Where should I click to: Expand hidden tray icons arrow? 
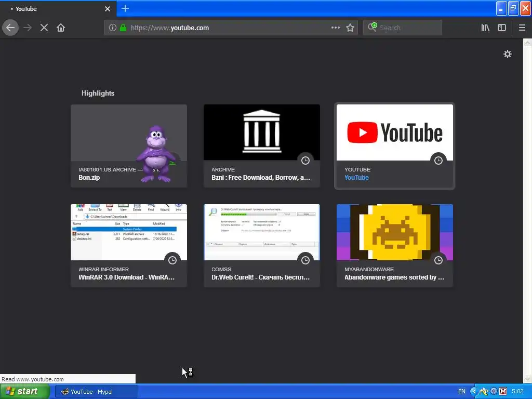tap(474, 392)
